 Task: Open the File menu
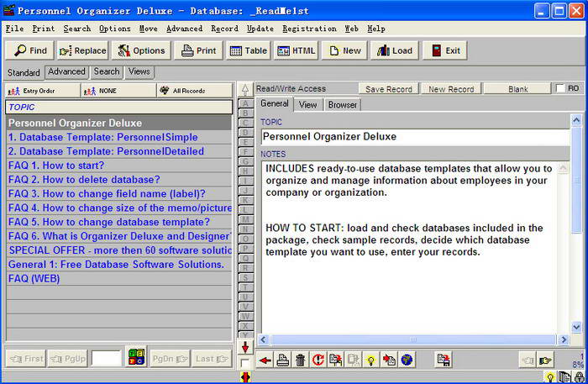point(14,29)
